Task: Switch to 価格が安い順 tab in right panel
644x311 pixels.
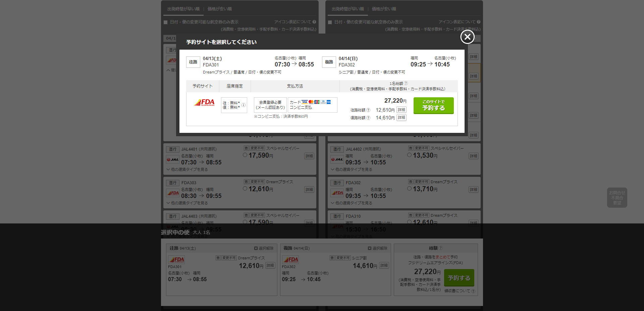Action: [x=384, y=9]
